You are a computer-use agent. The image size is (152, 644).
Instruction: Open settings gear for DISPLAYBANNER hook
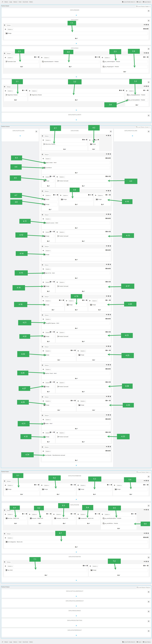(x=149, y=11)
